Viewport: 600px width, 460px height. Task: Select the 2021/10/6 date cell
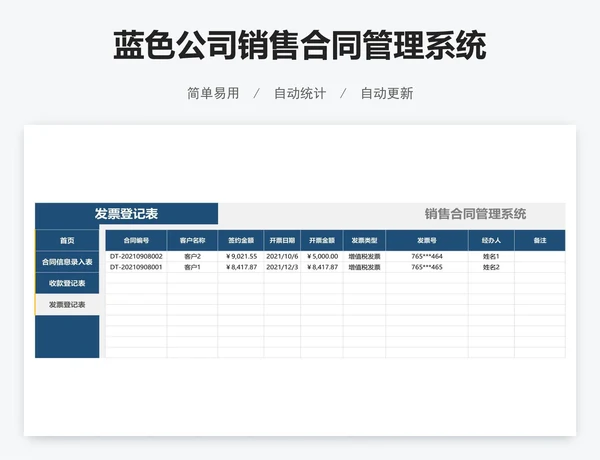tap(282, 256)
